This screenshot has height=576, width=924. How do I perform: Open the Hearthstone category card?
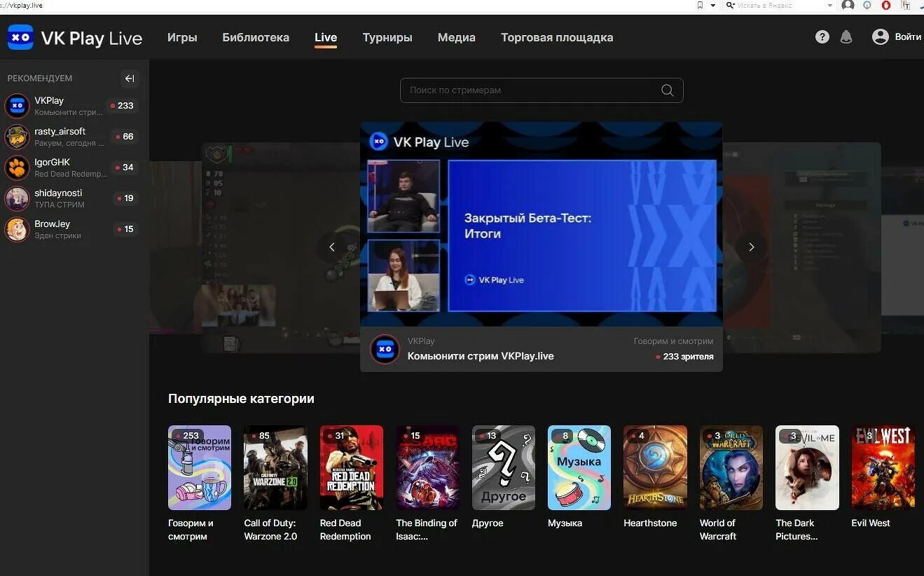click(655, 467)
